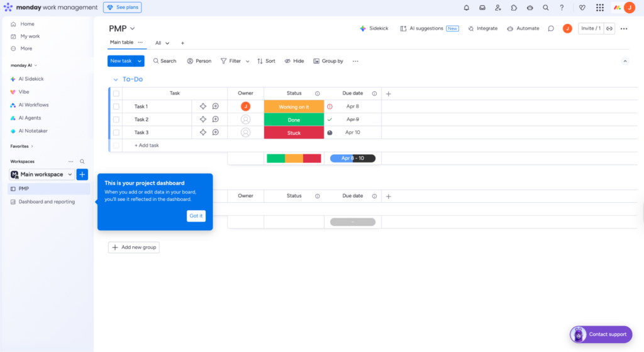This screenshot has width=644, height=352.
Task: Click the red Stuck status cell
Action: [x=294, y=132]
